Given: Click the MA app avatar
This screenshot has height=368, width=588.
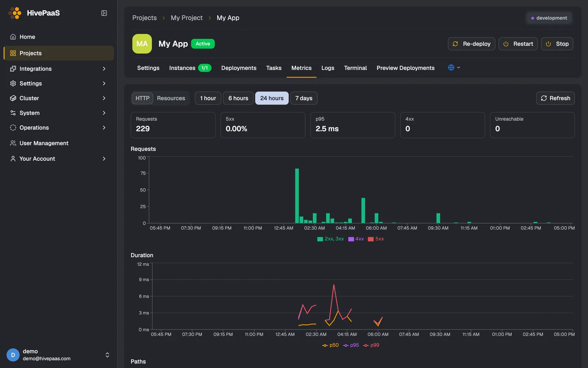Looking at the screenshot, I should click(142, 44).
